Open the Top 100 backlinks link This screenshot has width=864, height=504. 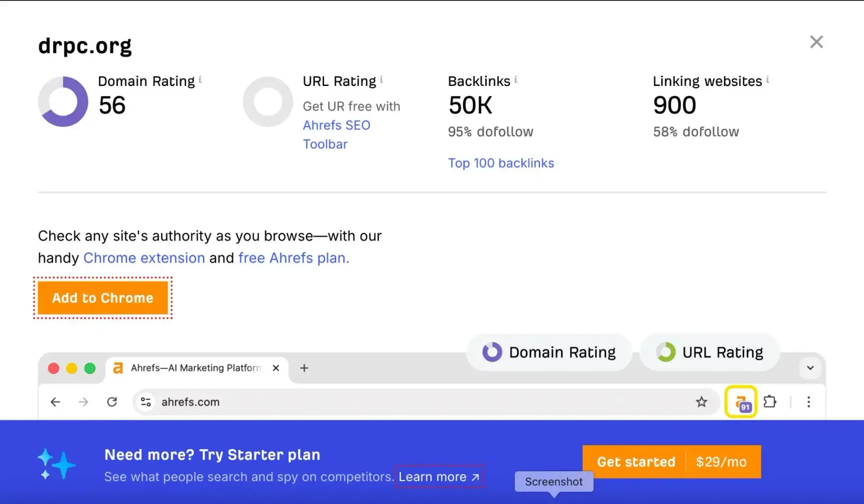click(501, 163)
